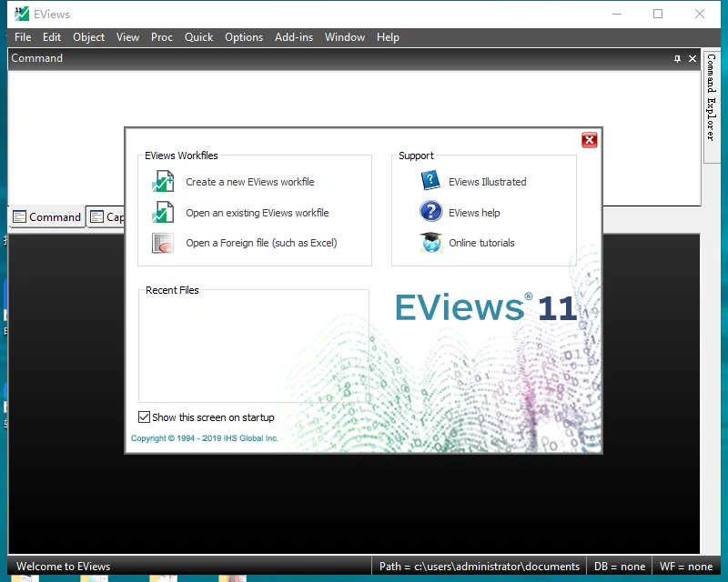Open the File menu
This screenshot has width=728, height=582.
(23, 37)
